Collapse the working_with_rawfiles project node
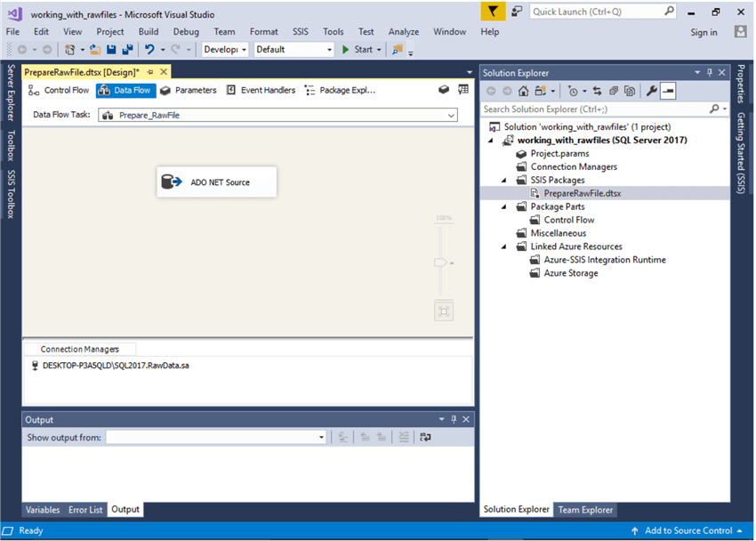The width and height of the screenshot is (756, 541). [491, 141]
